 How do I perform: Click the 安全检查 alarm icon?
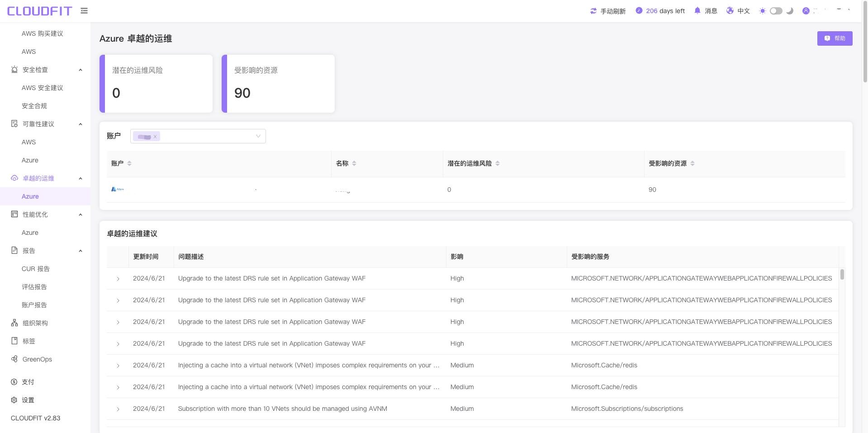[x=14, y=70]
